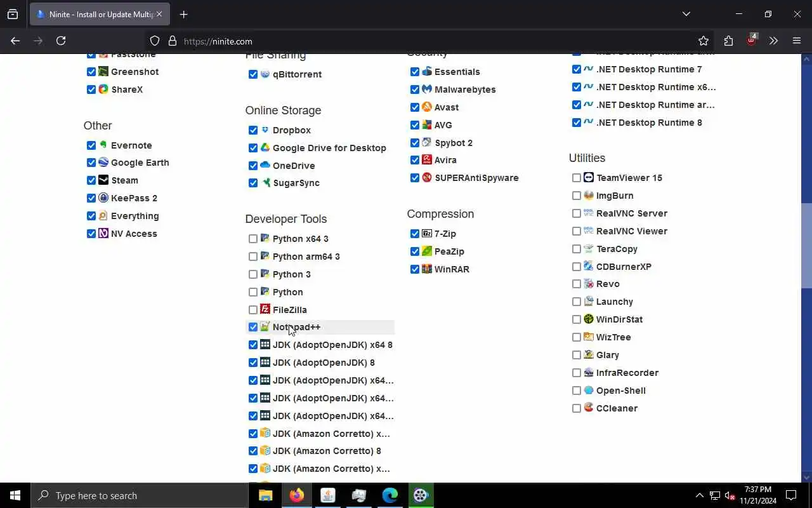Image resolution: width=812 pixels, height=508 pixels.
Task: Uncheck JDK (AdoptOpenJDK) x64 8 checkbox
Action: coord(253,345)
